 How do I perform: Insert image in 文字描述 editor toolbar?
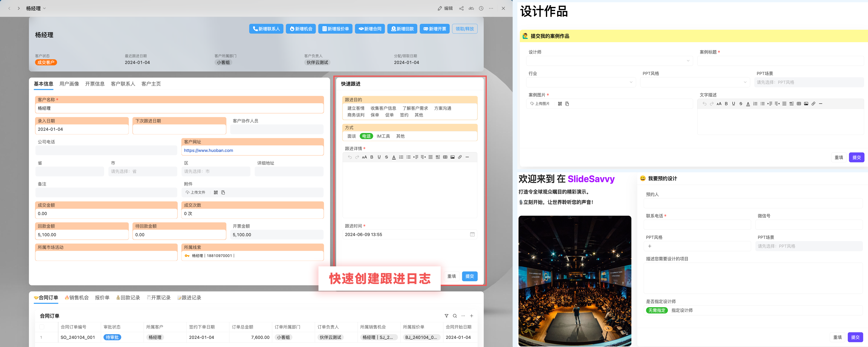[806, 104]
